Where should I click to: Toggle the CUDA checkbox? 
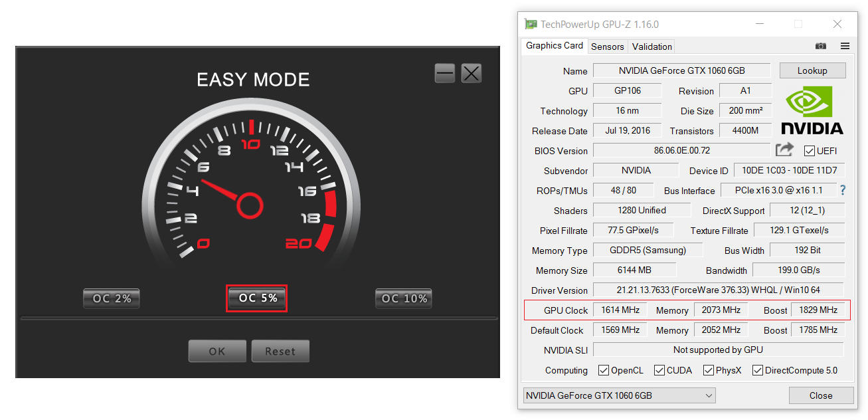659,370
